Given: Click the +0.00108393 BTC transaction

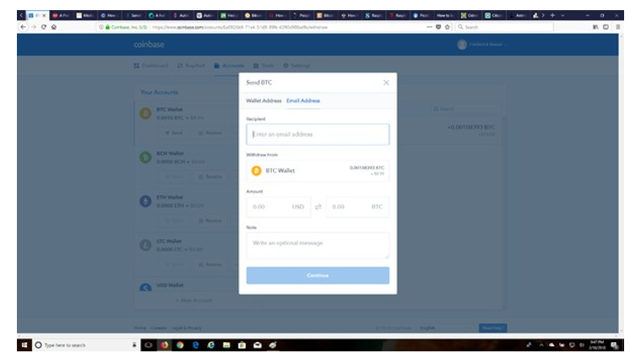Looking at the screenshot, I should (x=471, y=128).
